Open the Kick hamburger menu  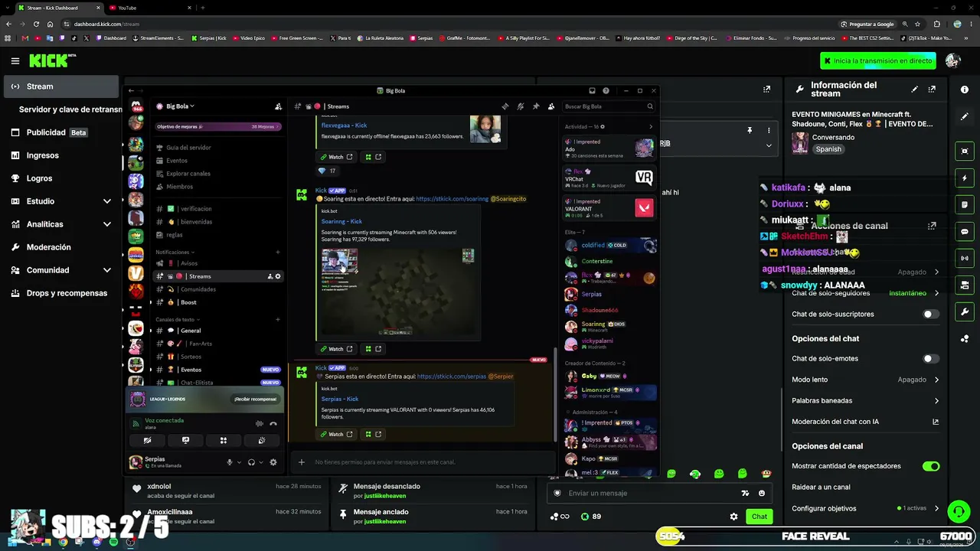(x=15, y=60)
